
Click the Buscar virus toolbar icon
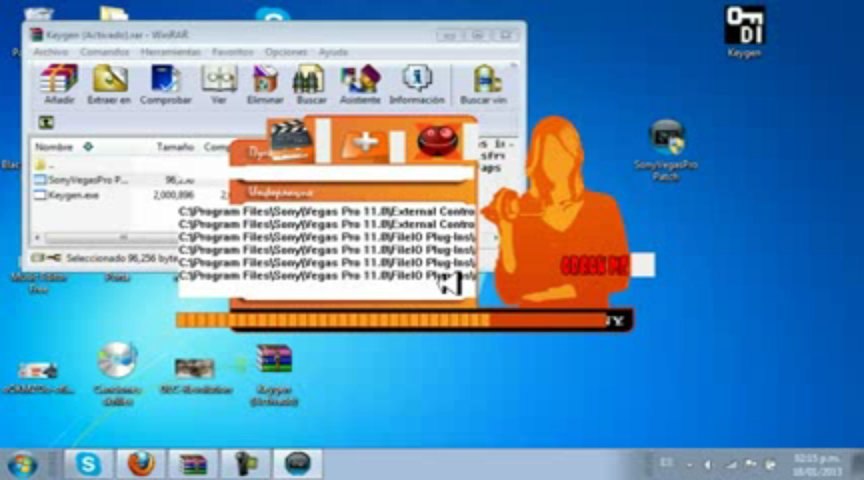[x=483, y=84]
